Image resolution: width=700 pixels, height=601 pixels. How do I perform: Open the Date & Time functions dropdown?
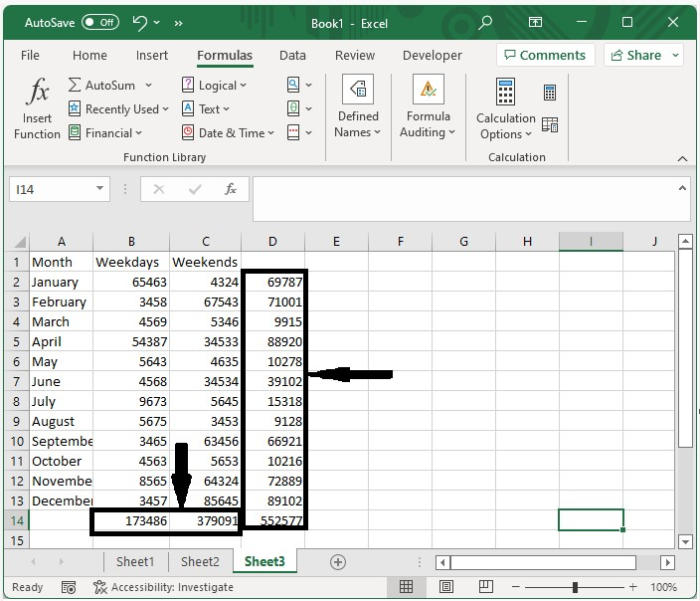point(228,133)
